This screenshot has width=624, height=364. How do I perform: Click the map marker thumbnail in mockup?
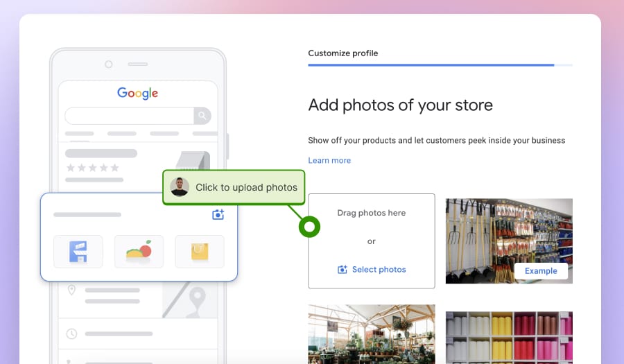190,299
